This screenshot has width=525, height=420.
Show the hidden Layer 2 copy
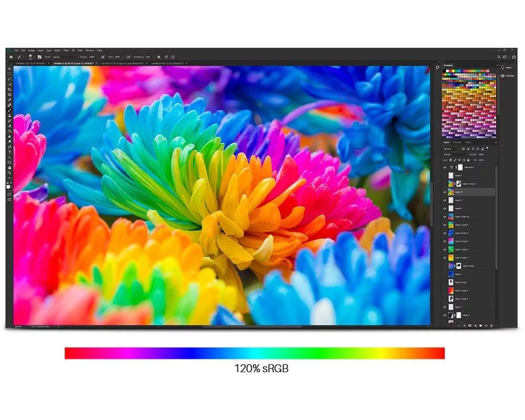tap(444, 266)
